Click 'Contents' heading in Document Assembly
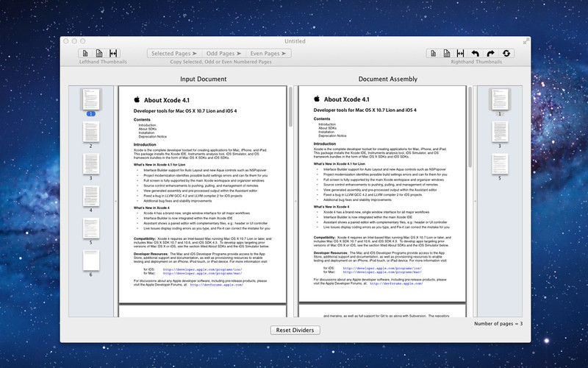Image resolution: width=588 pixels, height=368 pixels. (x=322, y=118)
